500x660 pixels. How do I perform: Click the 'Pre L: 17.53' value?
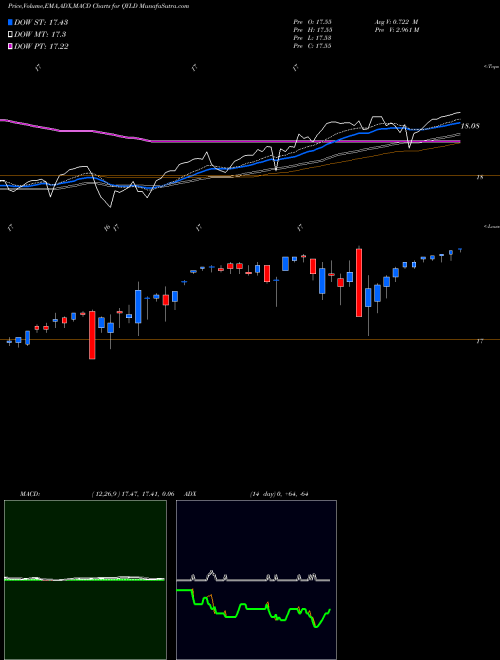point(313,38)
